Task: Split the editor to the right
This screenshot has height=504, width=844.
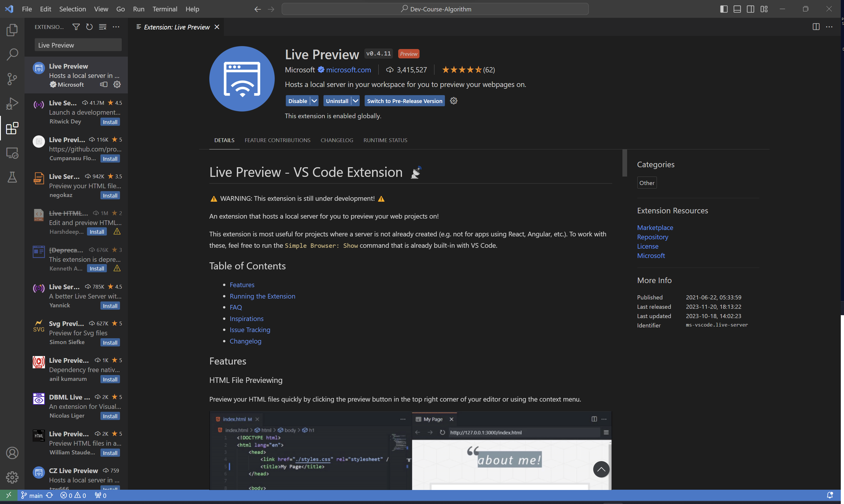Action: coord(816,27)
